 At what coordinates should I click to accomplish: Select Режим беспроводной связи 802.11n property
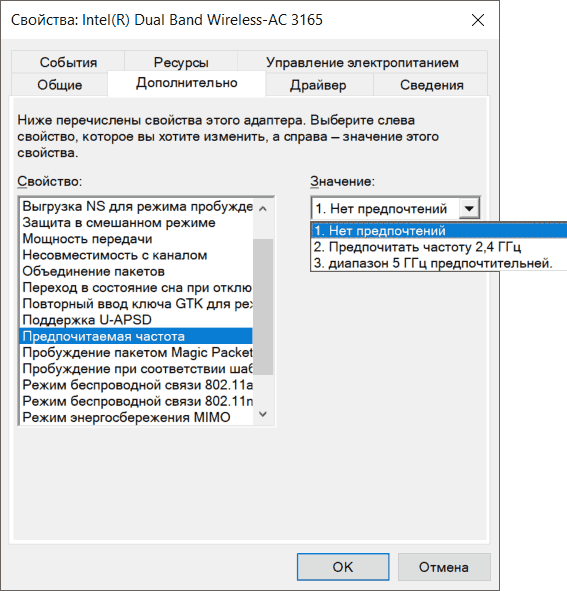pyautogui.click(x=136, y=401)
